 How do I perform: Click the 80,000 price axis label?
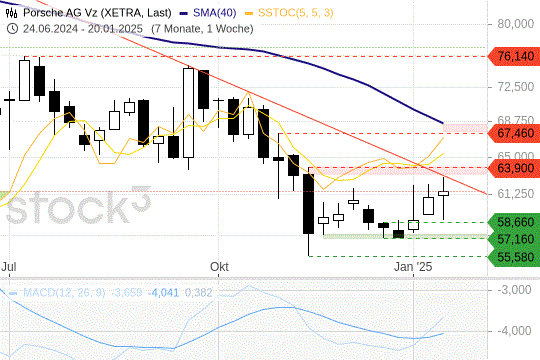pyautogui.click(x=516, y=24)
